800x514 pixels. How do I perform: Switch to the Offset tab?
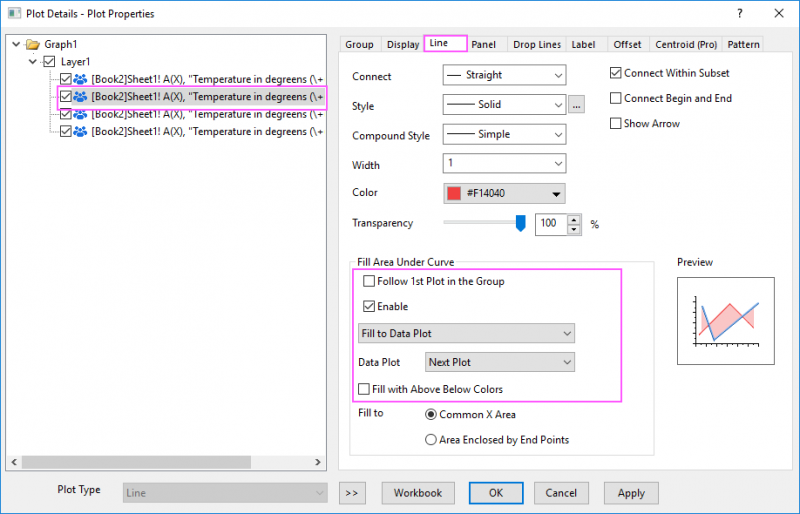[x=627, y=44]
